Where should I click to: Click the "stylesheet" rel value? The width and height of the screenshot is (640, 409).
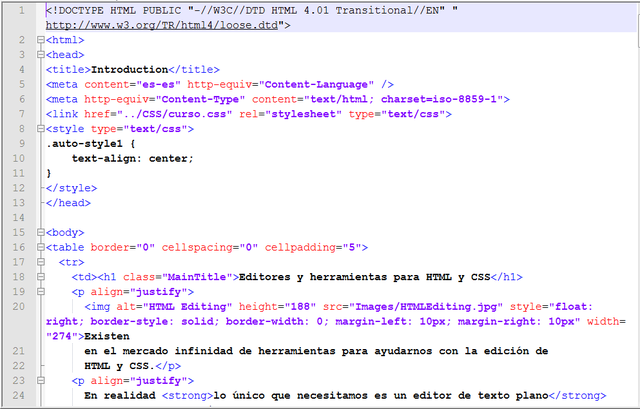[x=303, y=114]
